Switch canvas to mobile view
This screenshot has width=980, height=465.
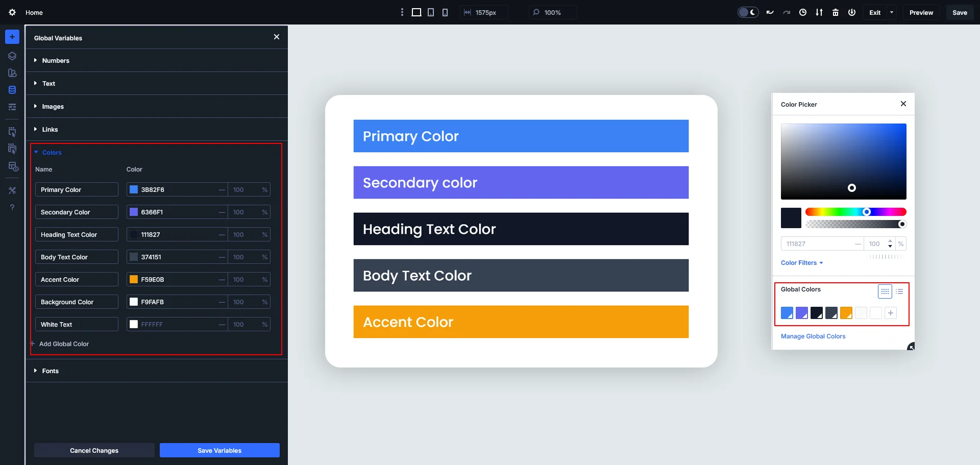click(445, 12)
